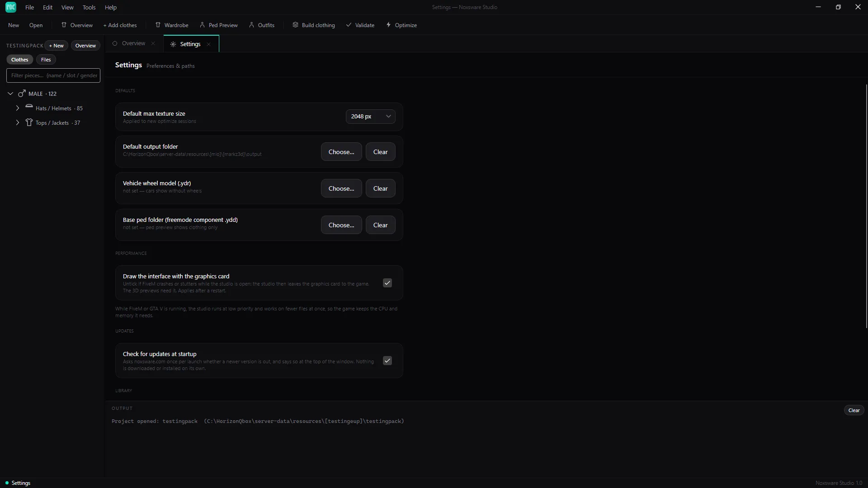Run Validate from the toolbar

click(x=360, y=25)
